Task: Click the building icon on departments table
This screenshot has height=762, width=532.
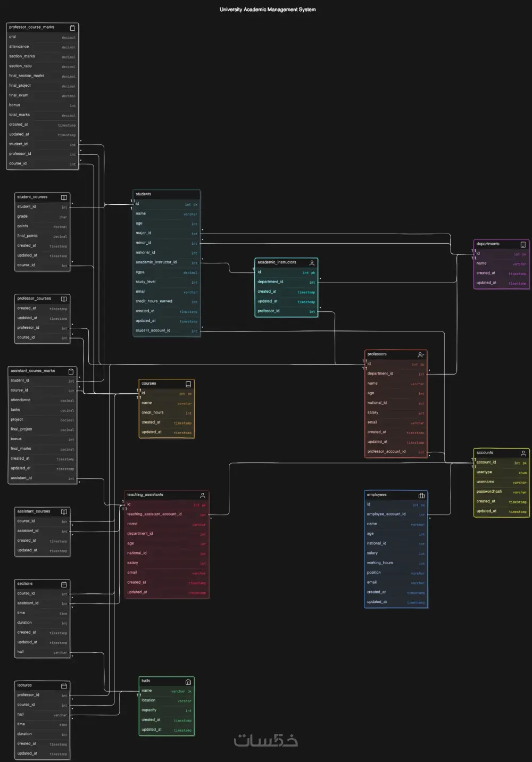Action: click(x=523, y=245)
